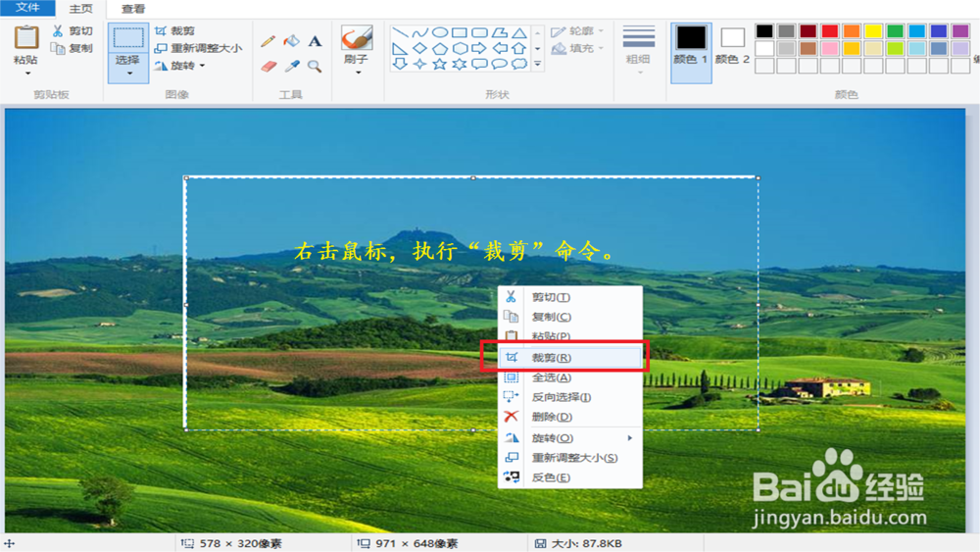Choose the Triangle shape
This screenshot has height=552, width=980.
click(519, 32)
